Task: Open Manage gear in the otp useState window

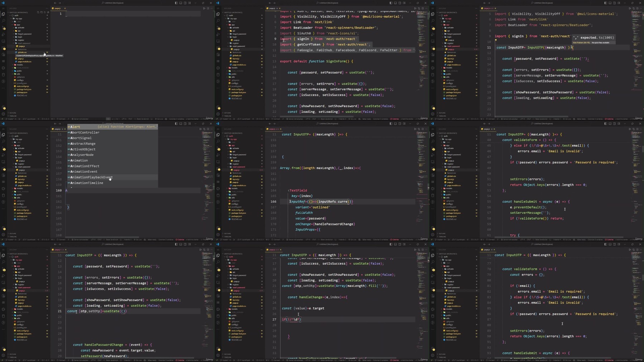Action: (x=3, y=355)
